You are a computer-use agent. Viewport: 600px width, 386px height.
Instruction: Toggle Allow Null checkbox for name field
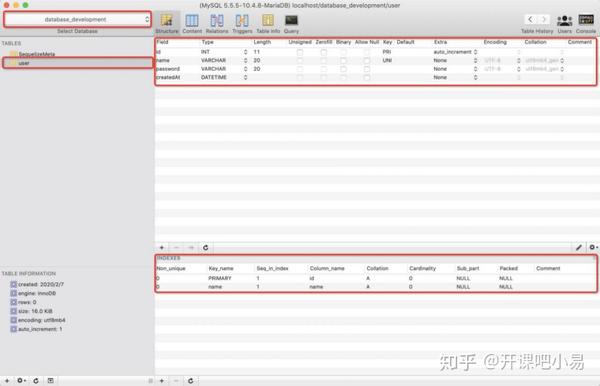(367, 60)
